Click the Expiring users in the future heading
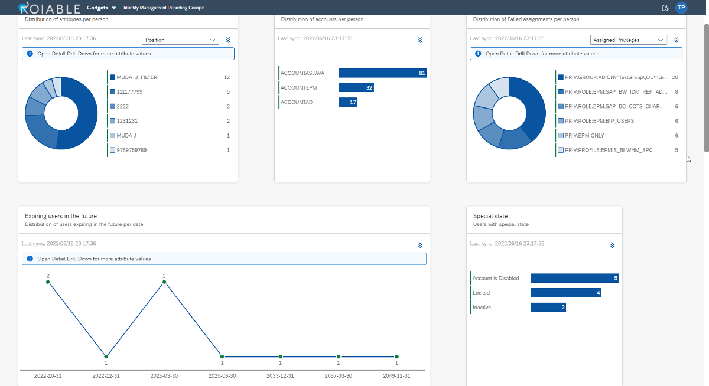Image resolution: width=709 pixels, height=386 pixels. point(61,216)
